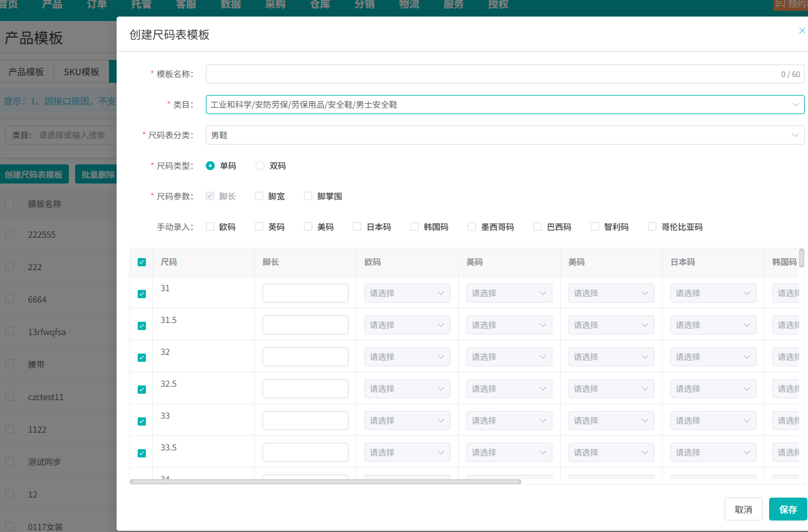Toggle the select-all checkbox in size table header
Image resolution: width=808 pixels, height=532 pixels.
(x=141, y=262)
